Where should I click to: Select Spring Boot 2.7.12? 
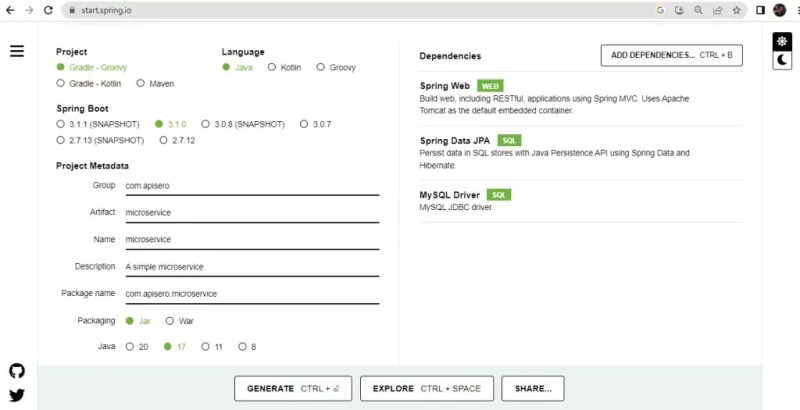(x=177, y=140)
